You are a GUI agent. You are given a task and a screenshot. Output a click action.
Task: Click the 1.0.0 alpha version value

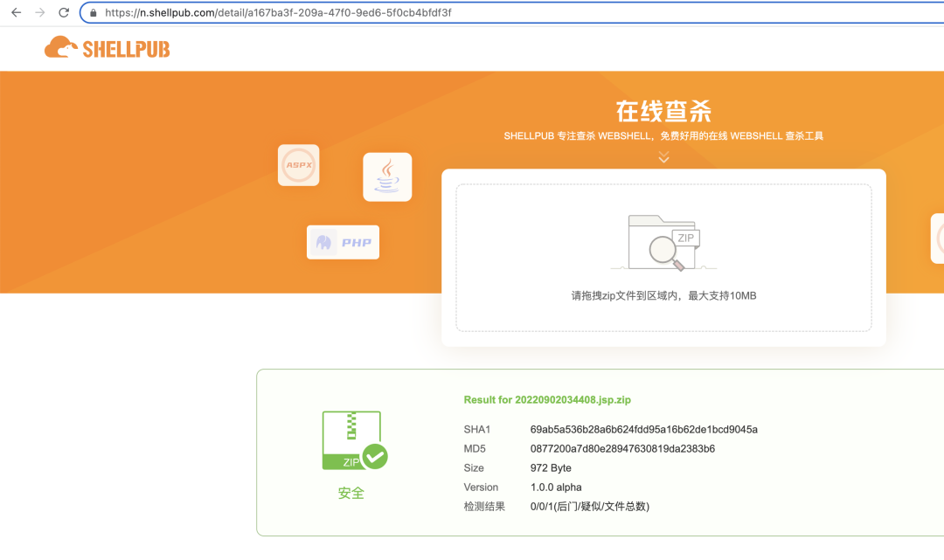click(556, 487)
